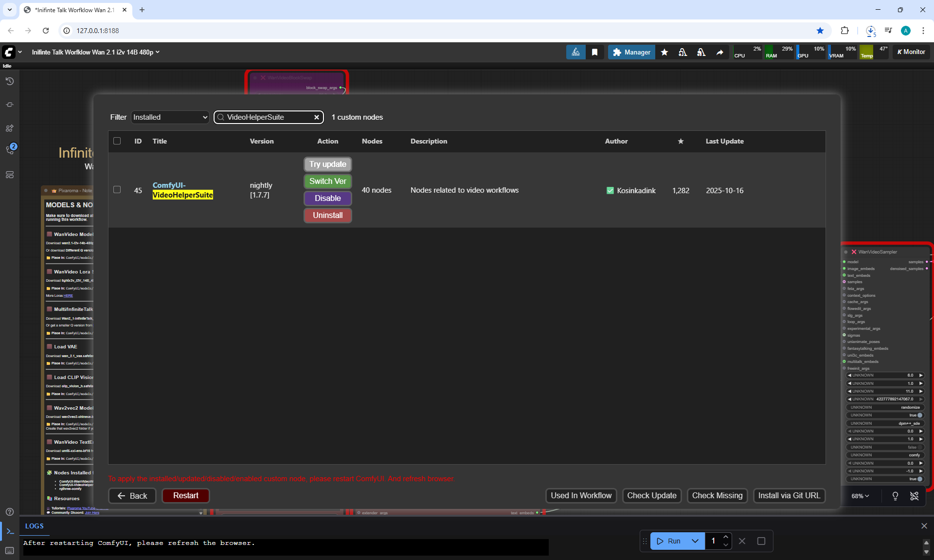
Task: Check the select-all header checkbox
Action: [117, 141]
